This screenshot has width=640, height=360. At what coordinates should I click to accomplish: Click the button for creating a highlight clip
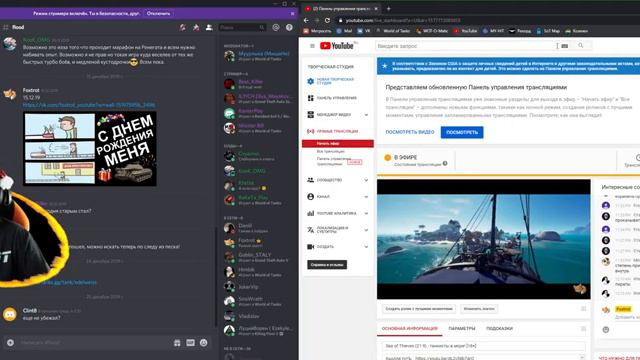419,309
